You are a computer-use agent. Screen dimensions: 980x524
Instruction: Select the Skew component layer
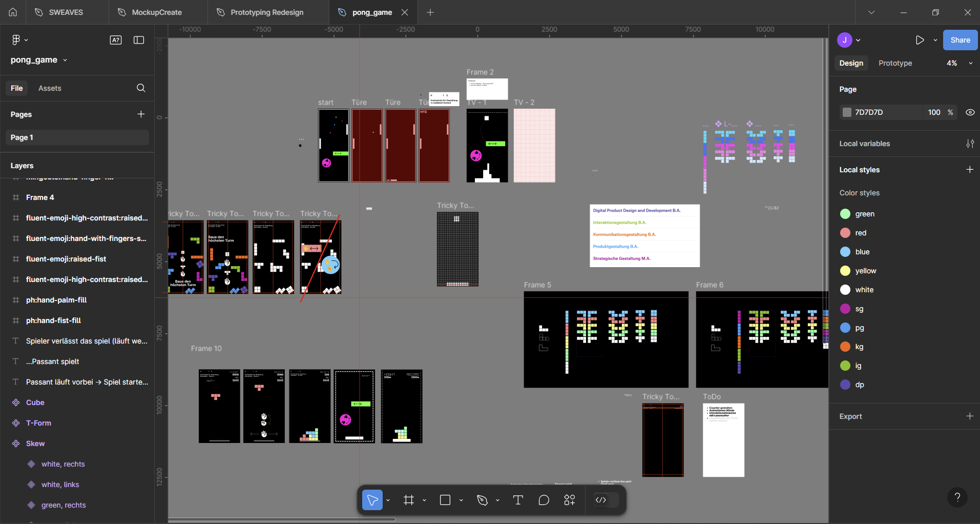[35, 444]
